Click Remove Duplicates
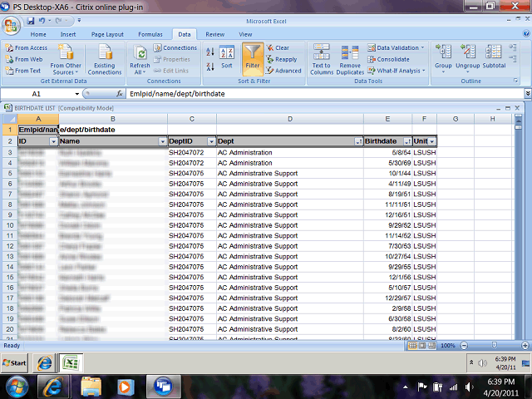Screen dimensions: 532x399 tap(350, 60)
